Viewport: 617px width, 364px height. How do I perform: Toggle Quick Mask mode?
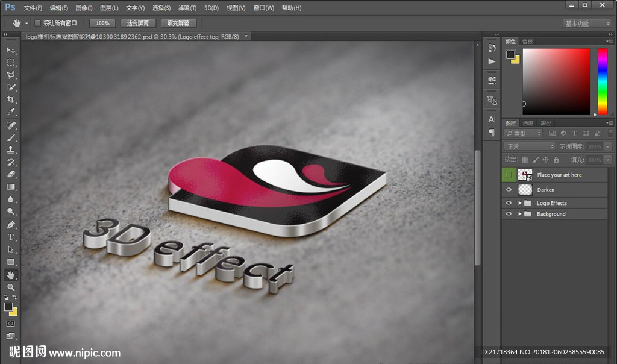[x=11, y=324]
